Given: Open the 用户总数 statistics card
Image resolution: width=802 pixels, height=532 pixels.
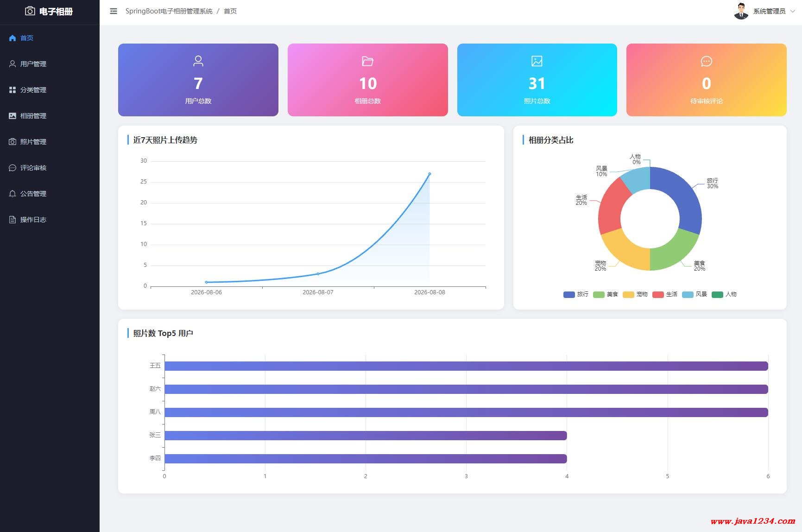Looking at the screenshot, I should 198,80.
